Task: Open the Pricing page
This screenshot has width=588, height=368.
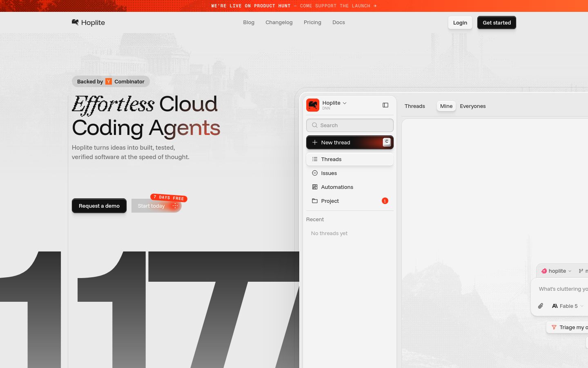Action: [x=312, y=22]
